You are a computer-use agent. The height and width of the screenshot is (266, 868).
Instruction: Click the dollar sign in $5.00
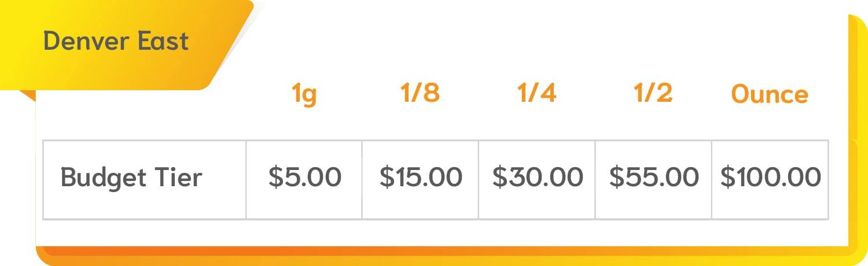(x=277, y=177)
